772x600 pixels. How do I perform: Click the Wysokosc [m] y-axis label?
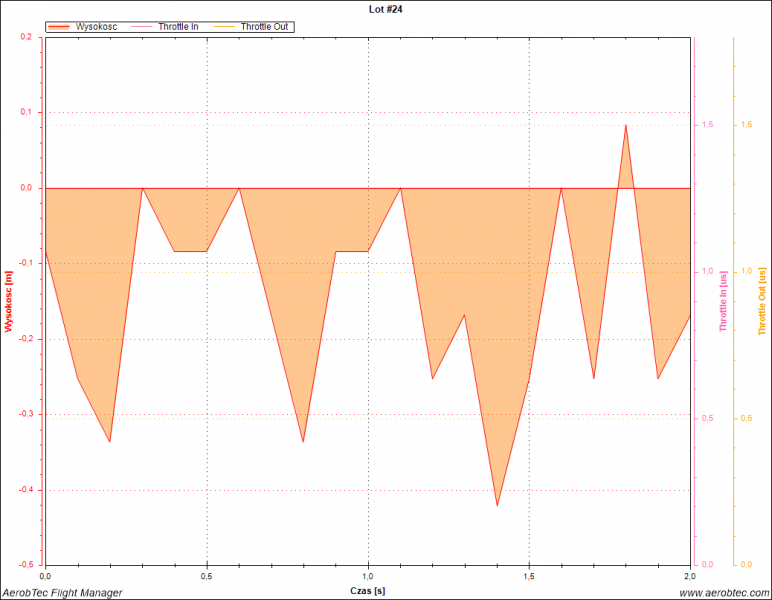point(9,301)
